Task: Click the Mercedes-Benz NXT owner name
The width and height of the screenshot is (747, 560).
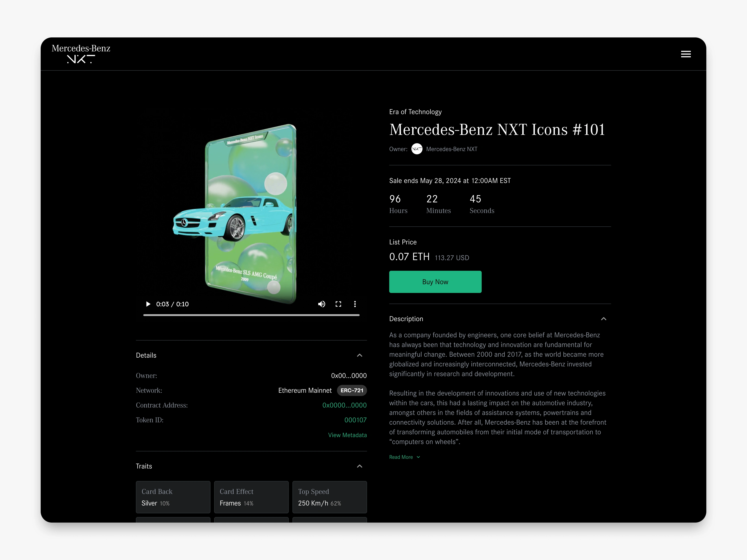Action: coord(452,149)
